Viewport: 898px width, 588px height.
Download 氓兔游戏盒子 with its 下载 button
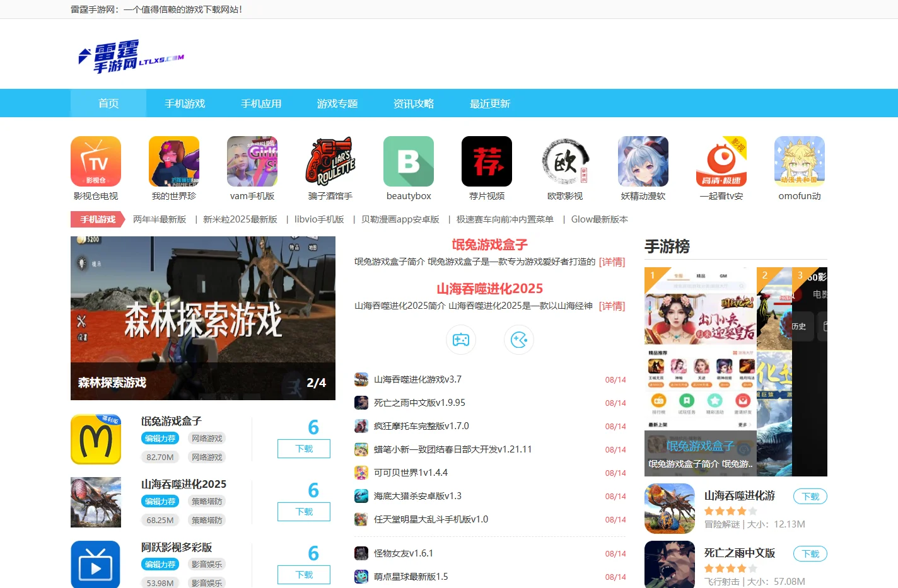(304, 449)
